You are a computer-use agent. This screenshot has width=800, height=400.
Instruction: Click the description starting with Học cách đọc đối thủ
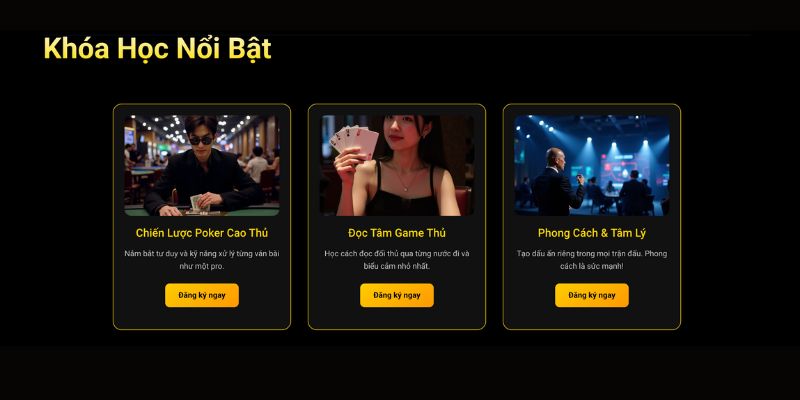point(397,260)
